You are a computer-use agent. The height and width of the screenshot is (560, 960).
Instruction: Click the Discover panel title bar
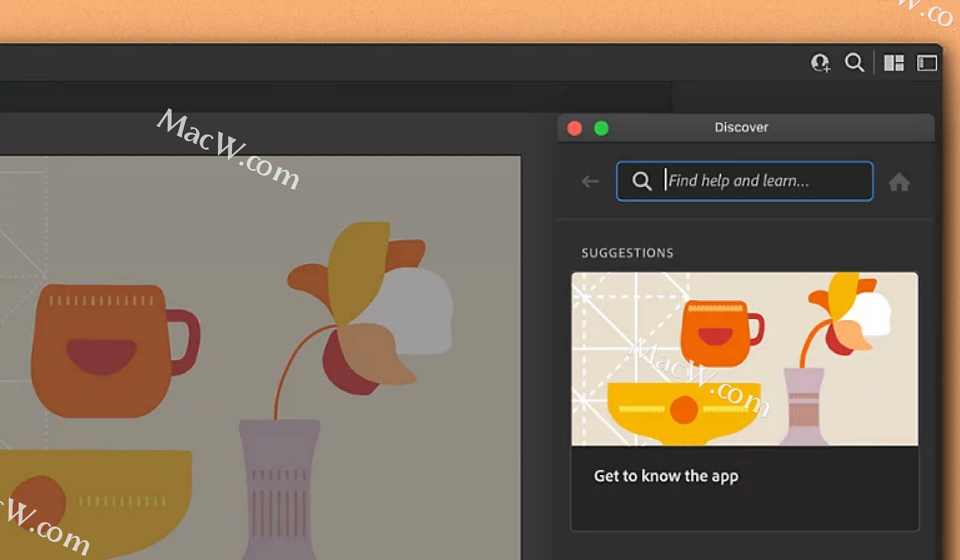click(741, 127)
